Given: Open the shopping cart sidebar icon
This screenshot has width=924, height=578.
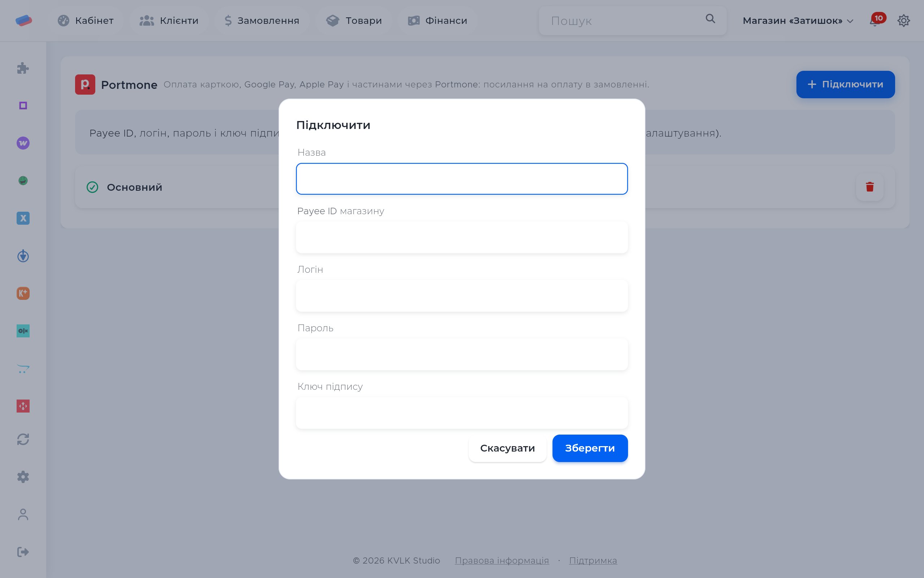Looking at the screenshot, I should coord(23,368).
